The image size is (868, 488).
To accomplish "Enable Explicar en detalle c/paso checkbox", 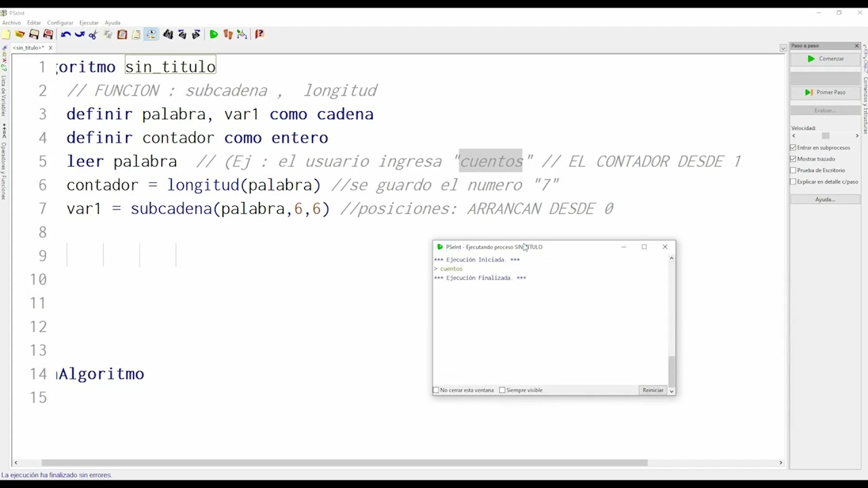I will coord(793,182).
